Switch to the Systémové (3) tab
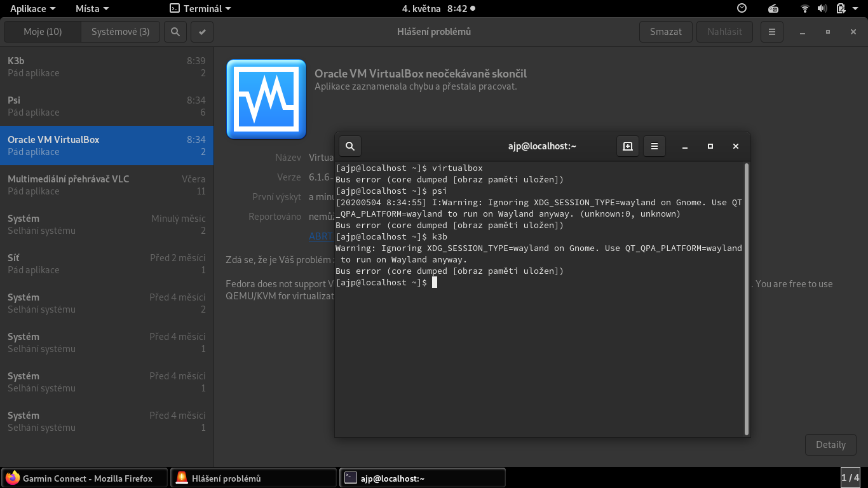Image resolution: width=868 pixels, height=488 pixels. coord(121,32)
